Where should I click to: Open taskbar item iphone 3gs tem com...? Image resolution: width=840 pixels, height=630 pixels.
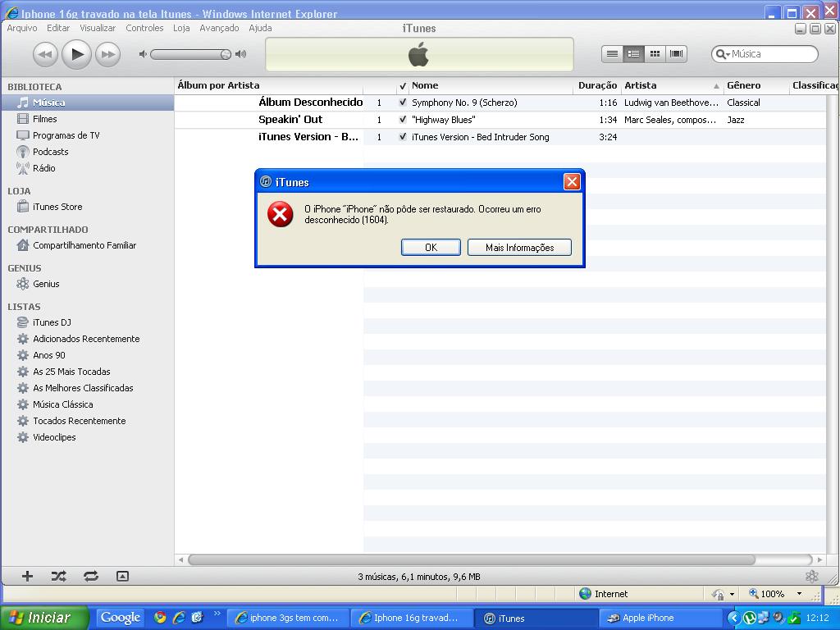(x=288, y=618)
